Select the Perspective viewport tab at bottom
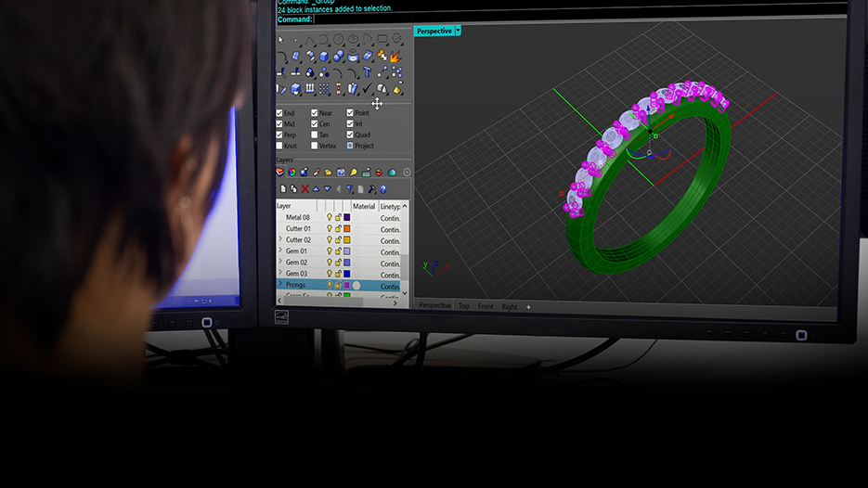The image size is (868, 488). [x=434, y=305]
